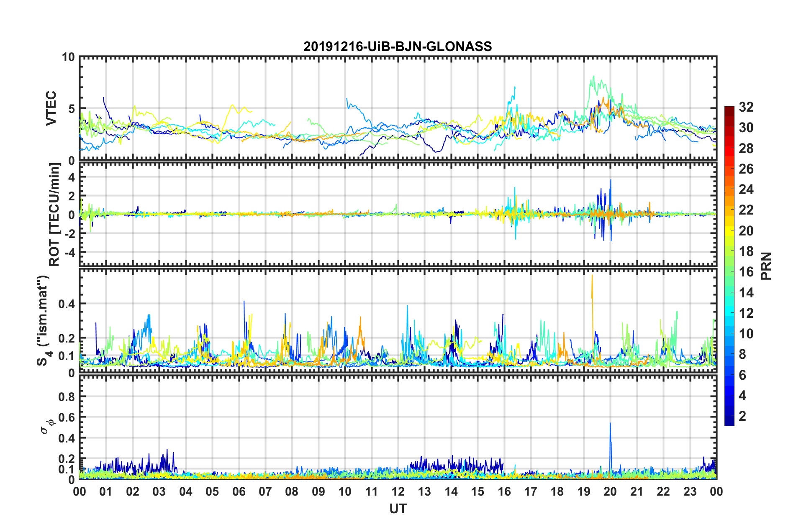Click colorbar tick label 16
Viewport: 796px width, 532px height.
click(746, 272)
